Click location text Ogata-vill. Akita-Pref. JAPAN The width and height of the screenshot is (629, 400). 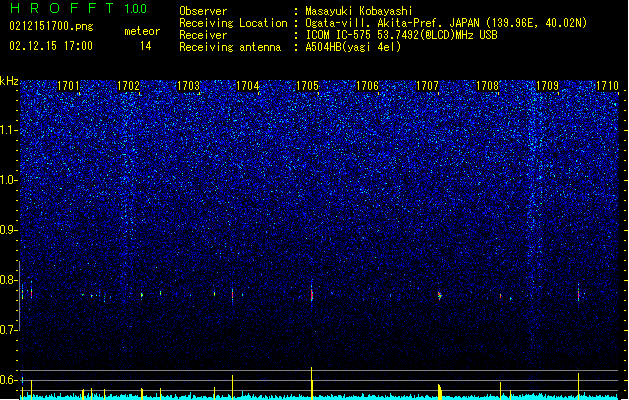tap(392, 23)
